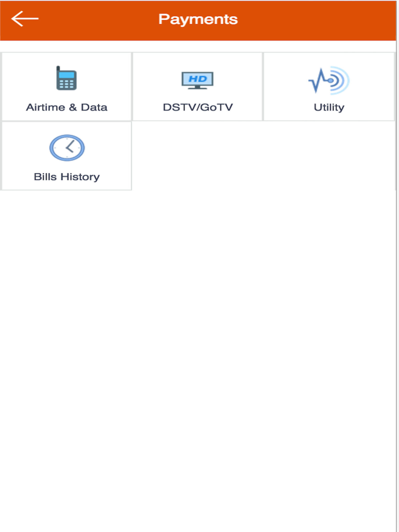Image resolution: width=399 pixels, height=532 pixels.
Task: Tap the blue phone screen in Airtime icon
Action: (67, 75)
